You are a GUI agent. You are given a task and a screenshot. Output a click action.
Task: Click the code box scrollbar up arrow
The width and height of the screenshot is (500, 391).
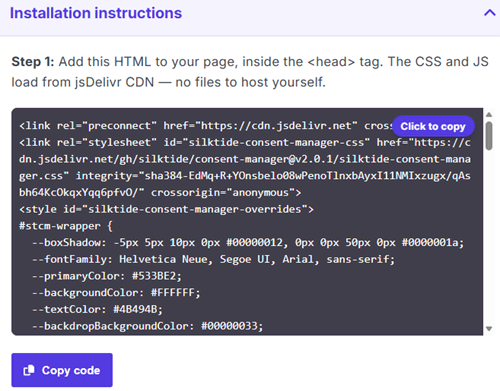[x=489, y=115]
